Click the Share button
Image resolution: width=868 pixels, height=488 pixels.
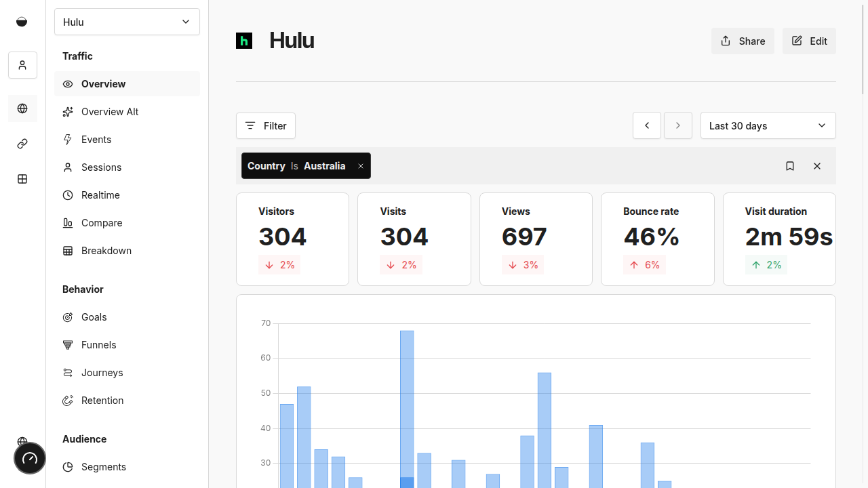[x=743, y=41]
